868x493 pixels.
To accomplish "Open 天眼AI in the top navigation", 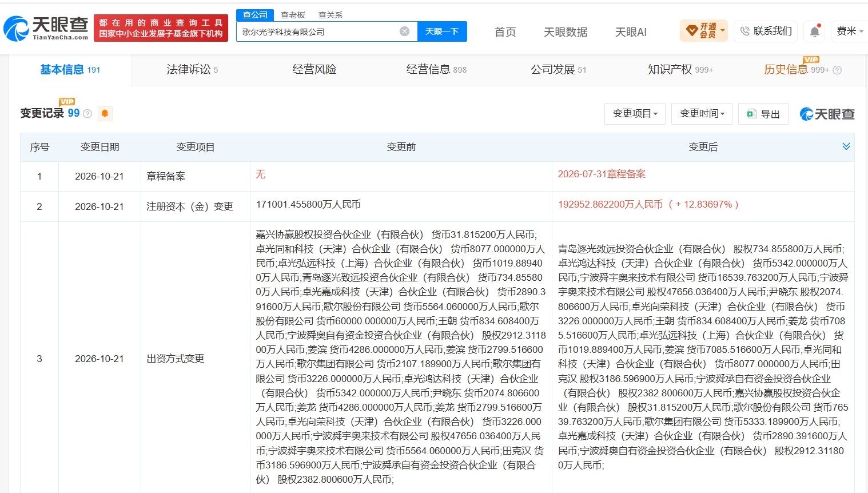I will [631, 32].
